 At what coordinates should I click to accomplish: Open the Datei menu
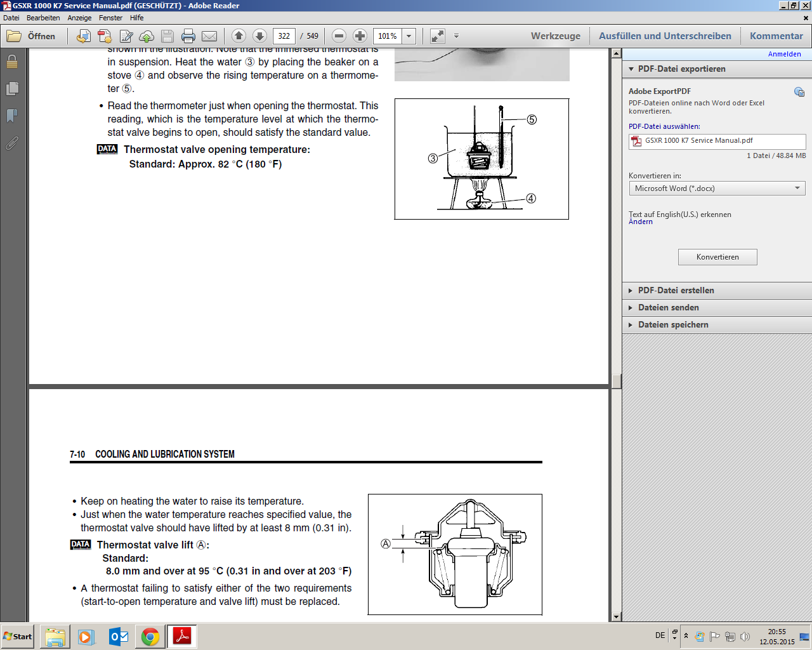pos(11,18)
